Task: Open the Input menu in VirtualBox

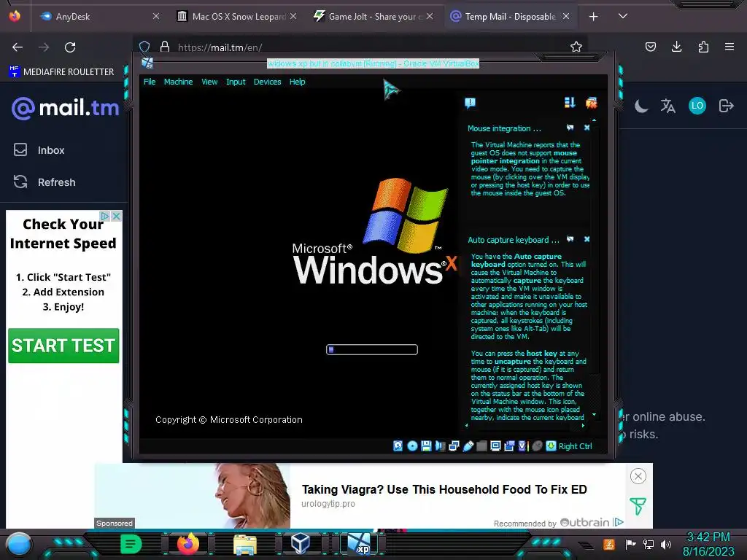Action: pyautogui.click(x=236, y=82)
